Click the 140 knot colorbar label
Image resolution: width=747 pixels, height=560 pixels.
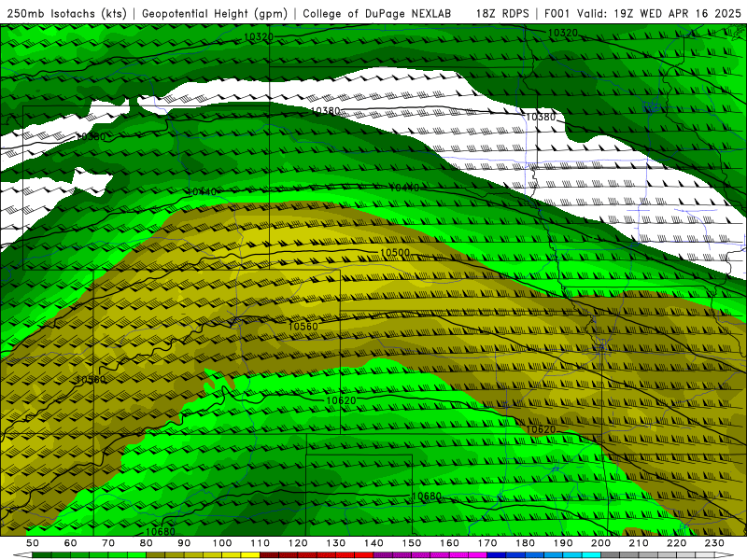coord(373,543)
